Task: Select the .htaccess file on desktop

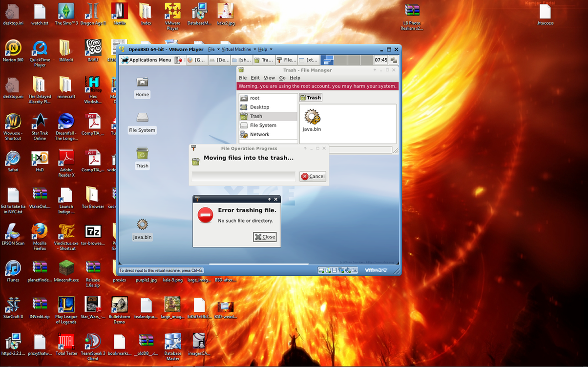Action: tap(545, 14)
